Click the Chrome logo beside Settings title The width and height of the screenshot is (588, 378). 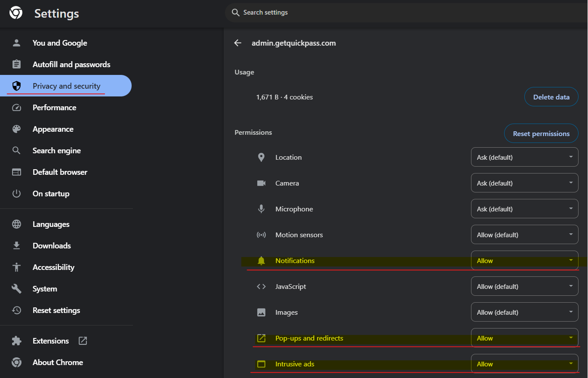(16, 13)
